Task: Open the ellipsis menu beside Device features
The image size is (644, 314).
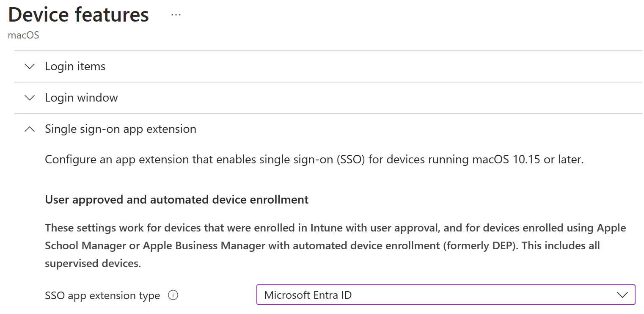Action: 176,14
